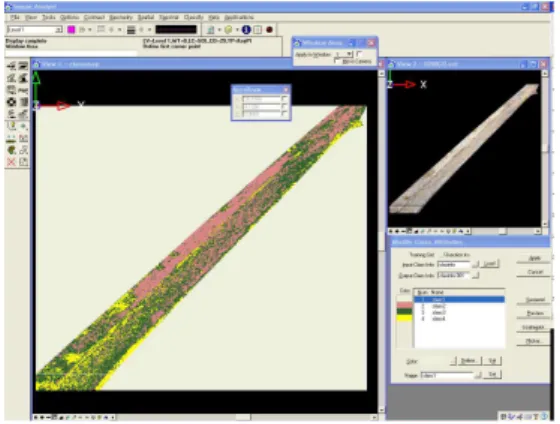Toggle third row checkbox in small floating dialog

[284, 114]
